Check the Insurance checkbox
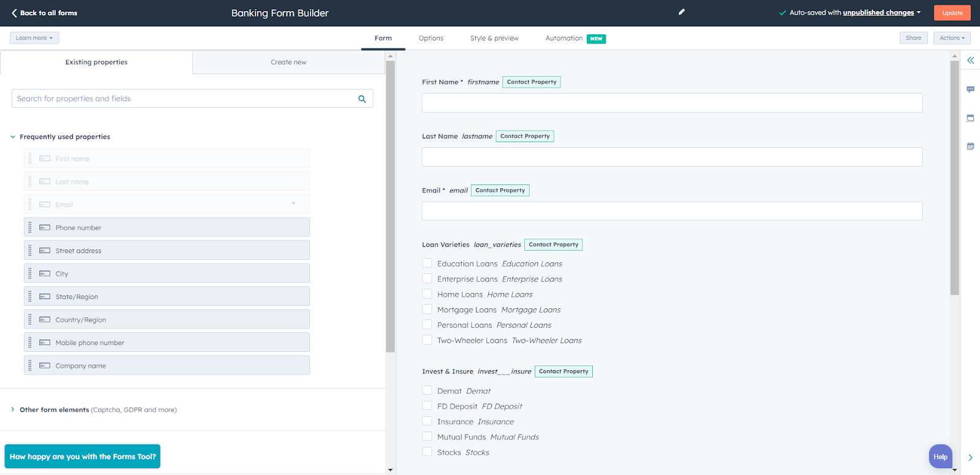980x475 pixels. point(428,421)
